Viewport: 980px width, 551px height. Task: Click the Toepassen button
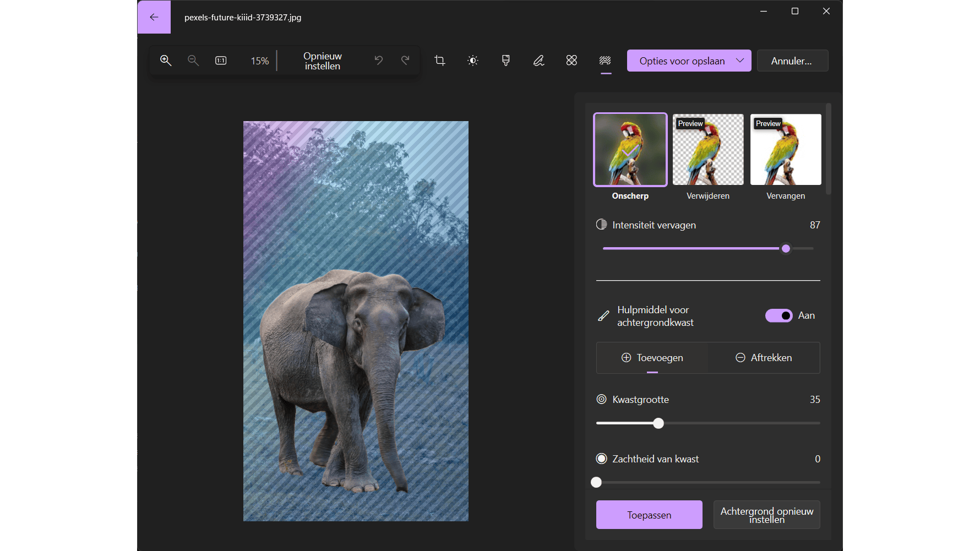pyautogui.click(x=649, y=515)
